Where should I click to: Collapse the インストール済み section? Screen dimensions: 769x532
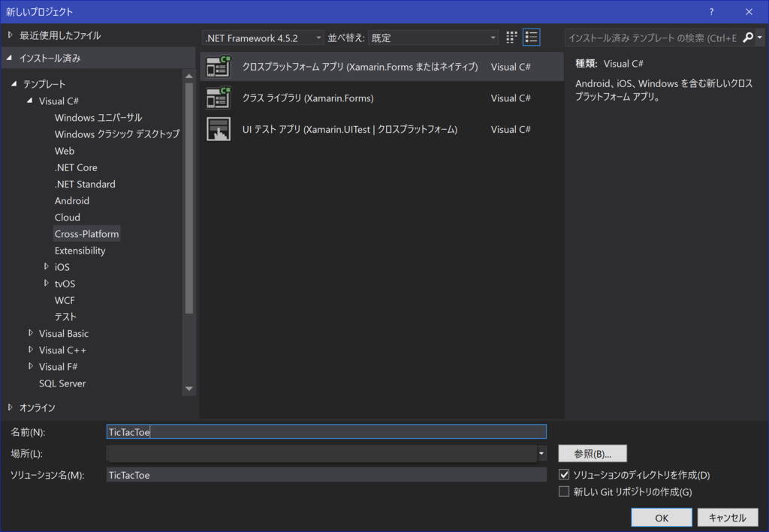pyautogui.click(x=9, y=58)
